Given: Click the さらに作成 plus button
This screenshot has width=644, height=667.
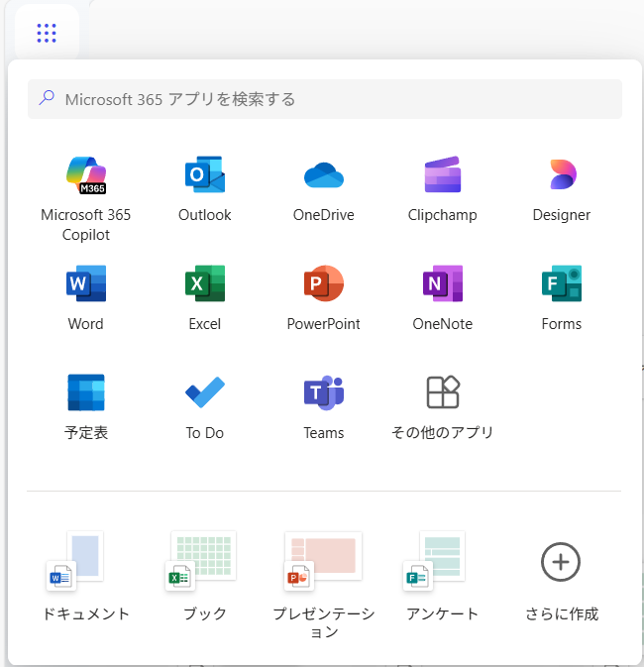Looking at the screenshot, I should click(x=561, y=562).
